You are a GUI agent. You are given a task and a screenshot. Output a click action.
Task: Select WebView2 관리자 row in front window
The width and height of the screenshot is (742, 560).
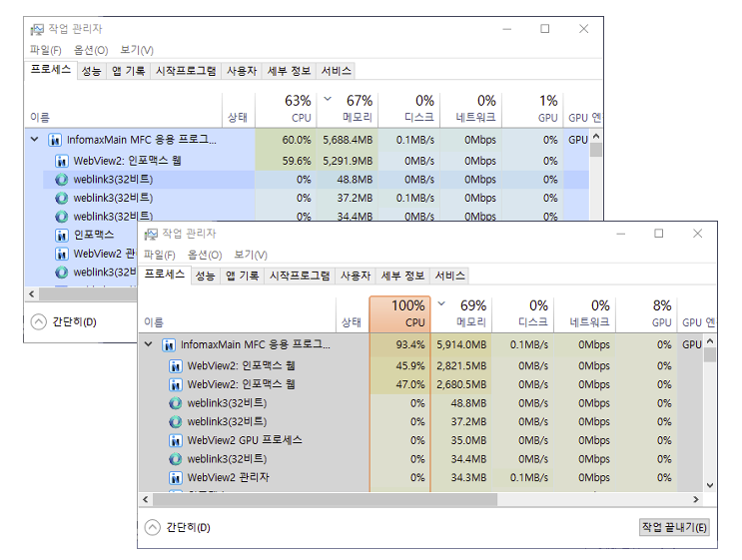pyautogui.click(x=420, y=478)
